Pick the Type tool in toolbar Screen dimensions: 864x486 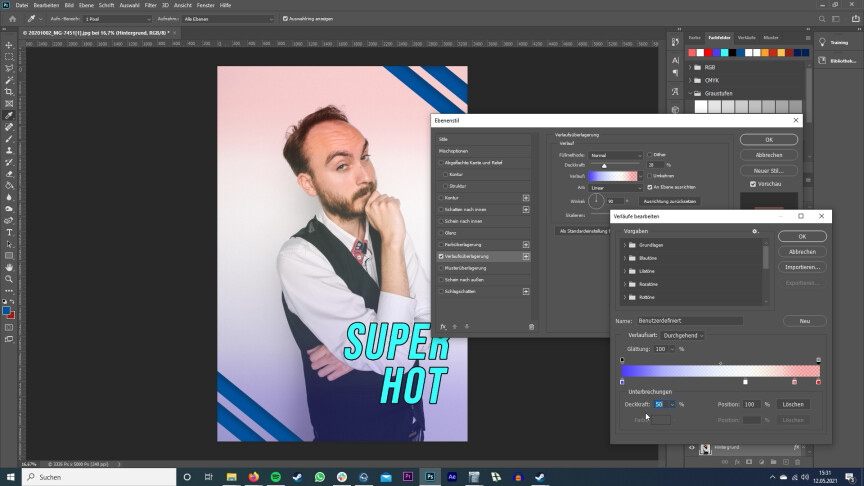point(9,232)
